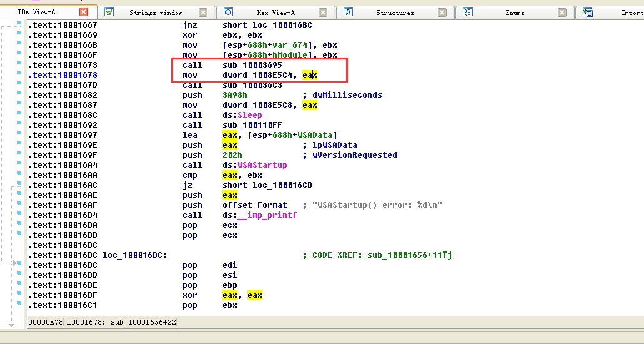
Task: Click the arrow pane scroll-down triangle
Action: (x=11, y=325)
